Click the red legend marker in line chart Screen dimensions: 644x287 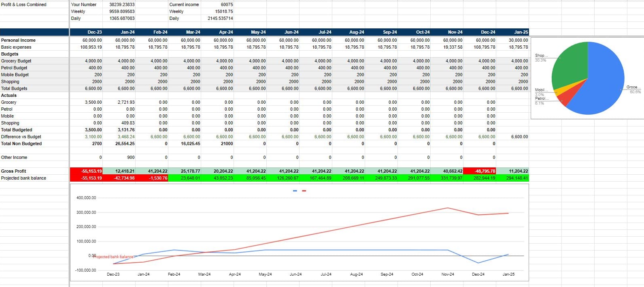[304, 191]
